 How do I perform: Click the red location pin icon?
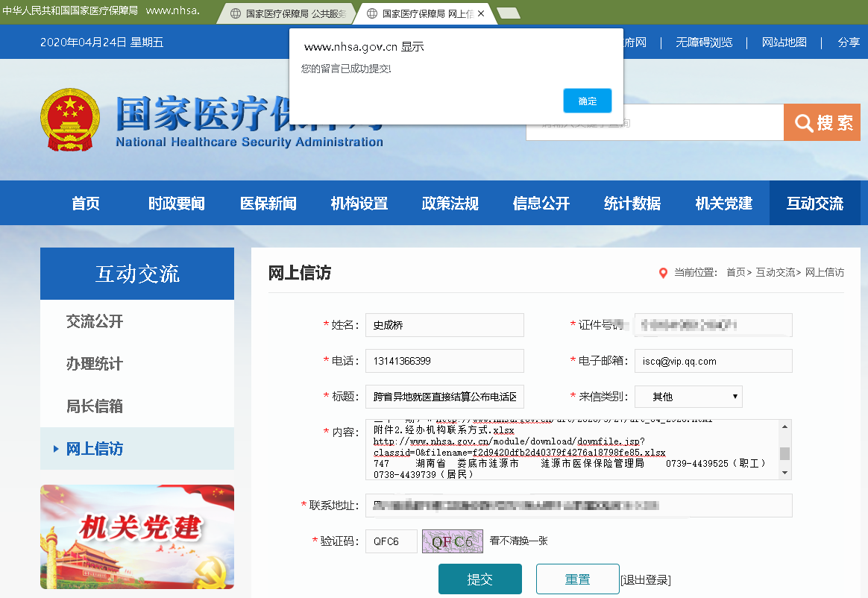pyautogui.click(x=663, y=272)
